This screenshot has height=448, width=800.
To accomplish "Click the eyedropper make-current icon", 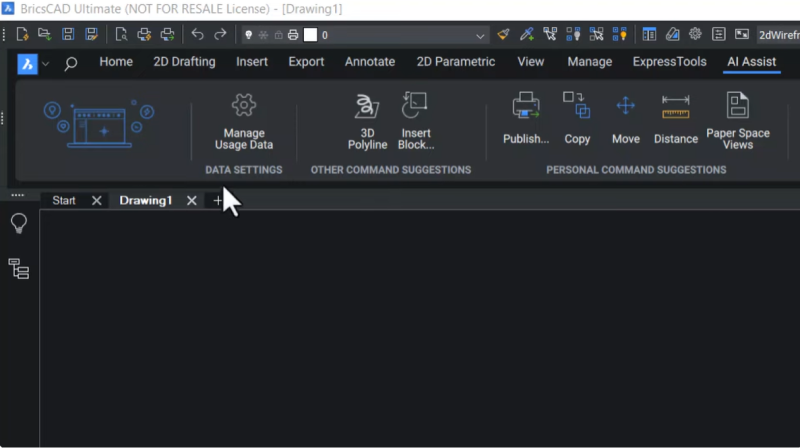I will [527, 35].
